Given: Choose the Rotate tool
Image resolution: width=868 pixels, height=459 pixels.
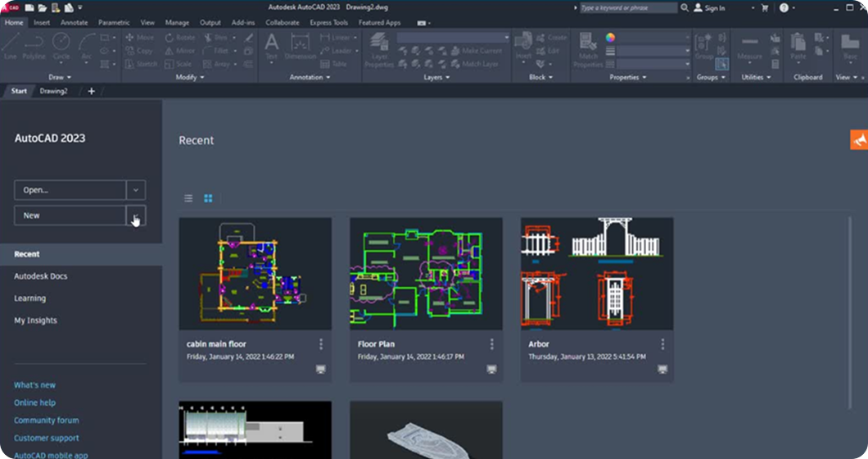Looking at the screenshot, I should [x=180, y=37].
